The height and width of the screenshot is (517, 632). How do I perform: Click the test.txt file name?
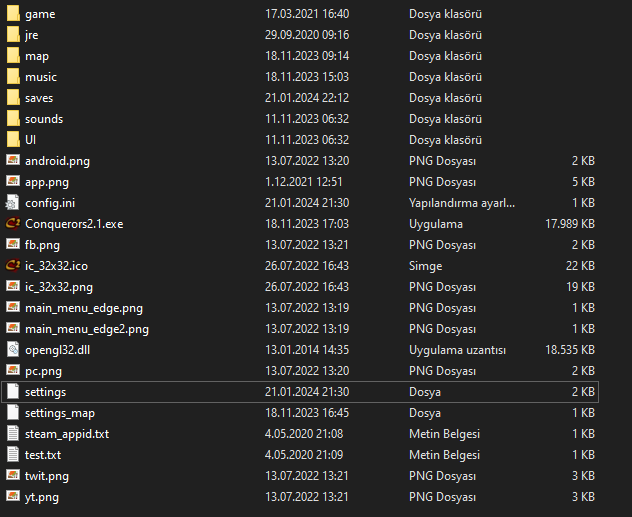[x=43, y=454]
